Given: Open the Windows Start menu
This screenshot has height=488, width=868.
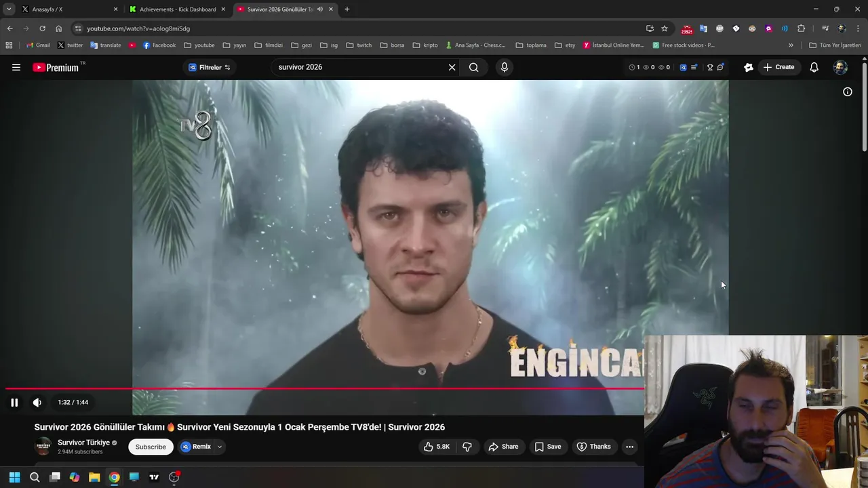Looking at the screenshot, I should click(x=14, y=477).
